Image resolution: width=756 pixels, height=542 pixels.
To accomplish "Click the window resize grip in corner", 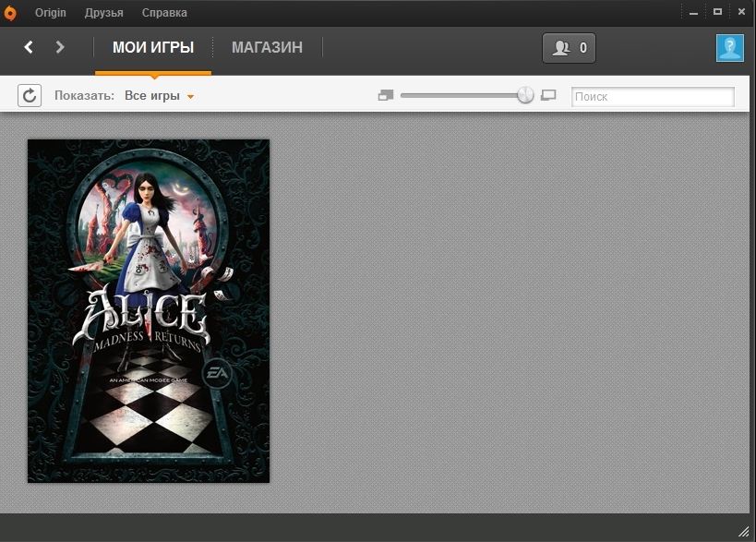I will [x=743, y=531].
